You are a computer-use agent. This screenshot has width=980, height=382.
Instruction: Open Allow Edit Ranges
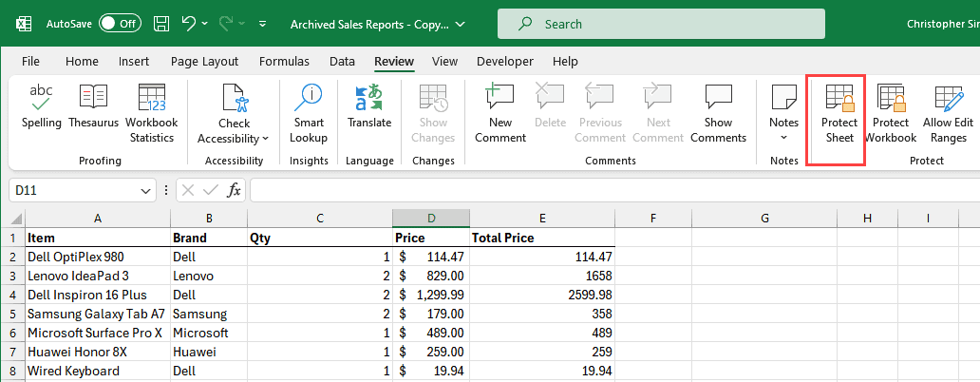pyautogui.click(x=948, y=113)
